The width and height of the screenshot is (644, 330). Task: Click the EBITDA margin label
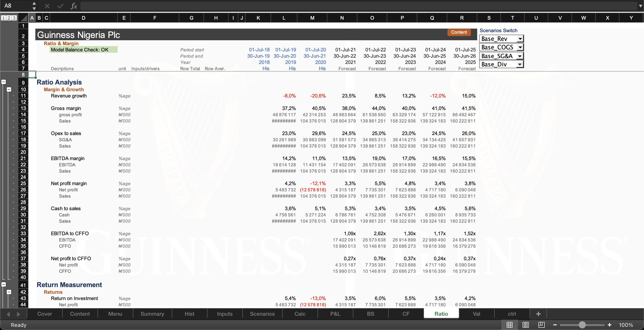point(68,158)
